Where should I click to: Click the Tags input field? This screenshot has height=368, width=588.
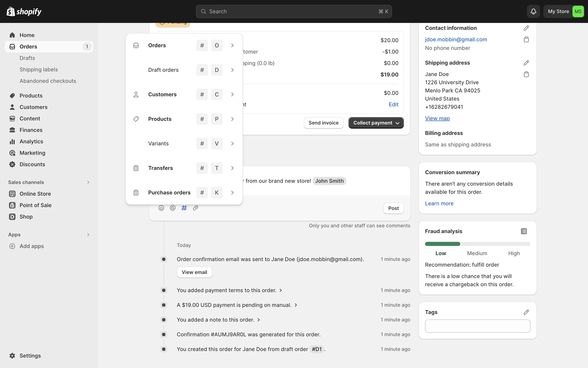(x=477, y=326)
